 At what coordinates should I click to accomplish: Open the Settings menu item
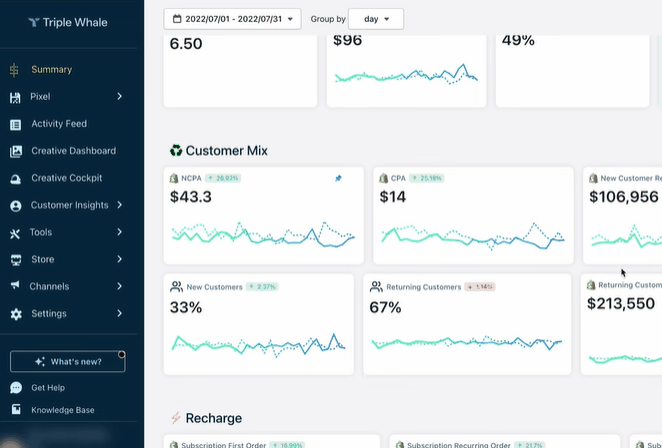pos(48,313)
